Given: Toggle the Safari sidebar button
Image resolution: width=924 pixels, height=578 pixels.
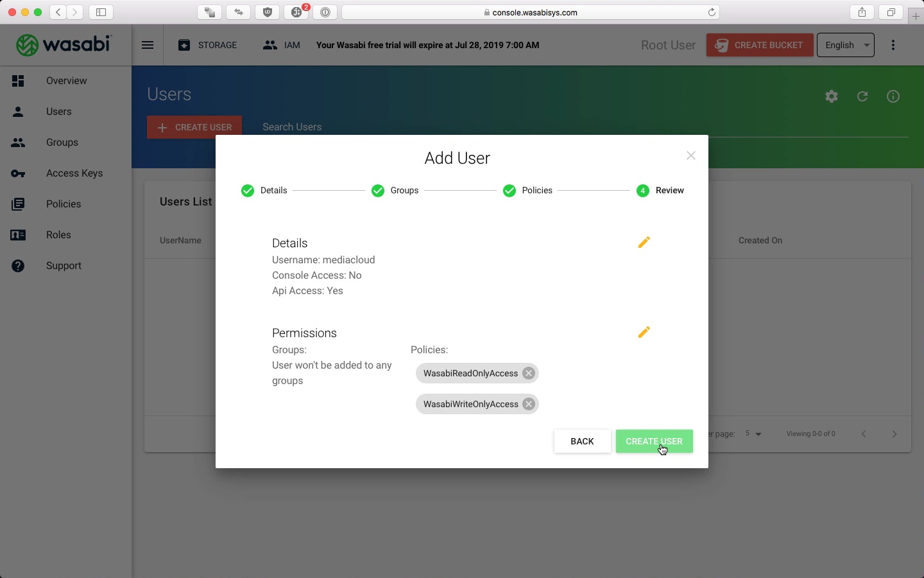Looking at the screenshot, I should point(101,12).
